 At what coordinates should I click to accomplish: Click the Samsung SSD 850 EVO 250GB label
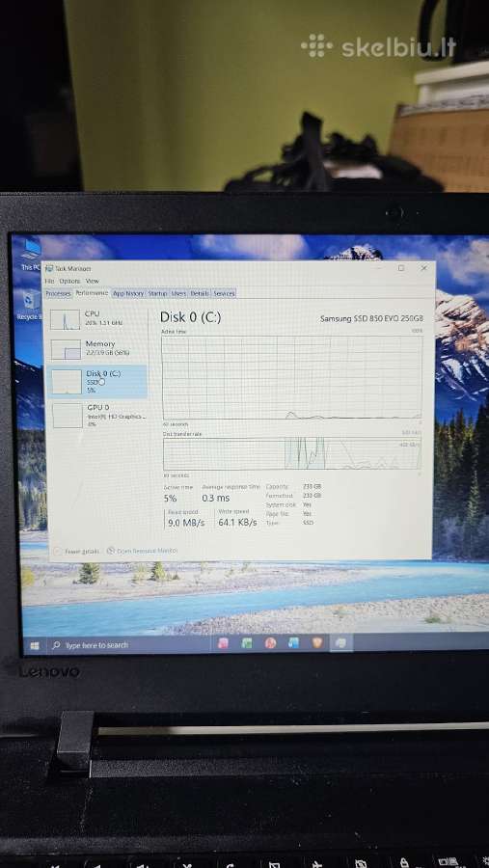click(371, 319)
